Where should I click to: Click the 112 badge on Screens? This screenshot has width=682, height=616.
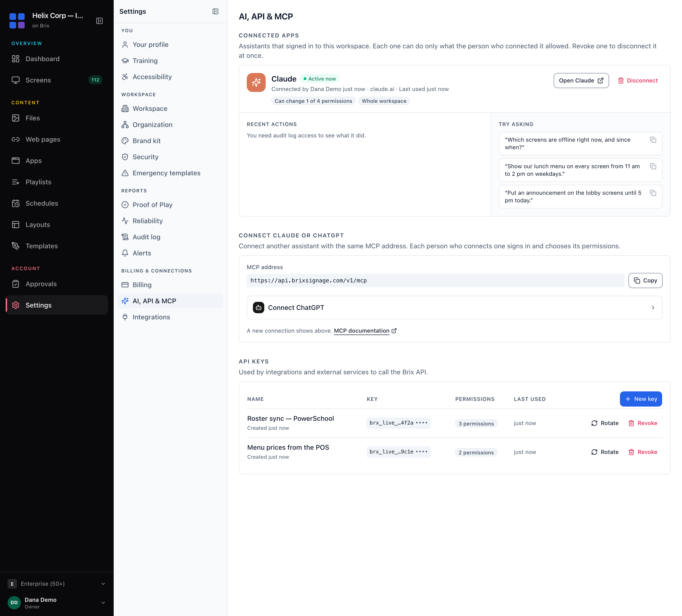(x=95, y=80)
